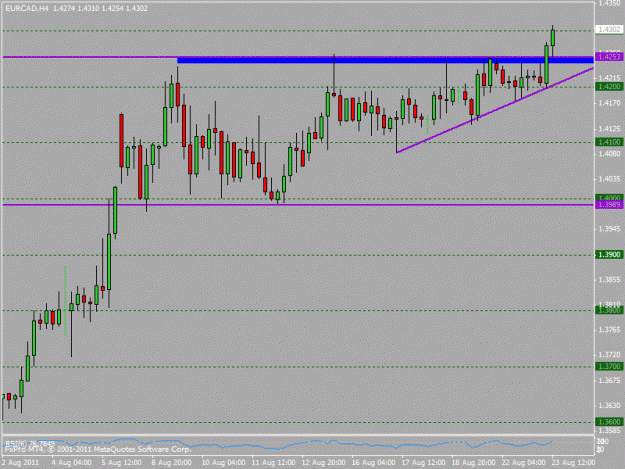625x469 pixels.
Task: Click the 11 Aug 12:00 time label
Action: pos(273,462)
